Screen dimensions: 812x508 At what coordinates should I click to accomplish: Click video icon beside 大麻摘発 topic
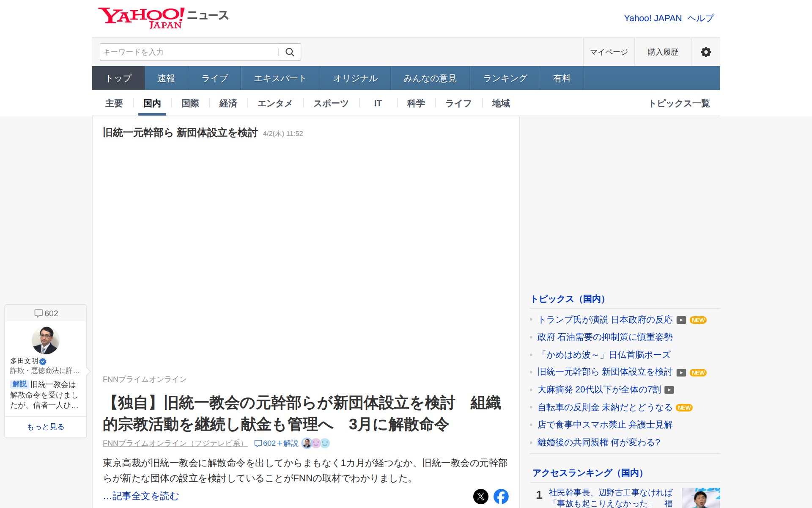click(x=669, y=390)
